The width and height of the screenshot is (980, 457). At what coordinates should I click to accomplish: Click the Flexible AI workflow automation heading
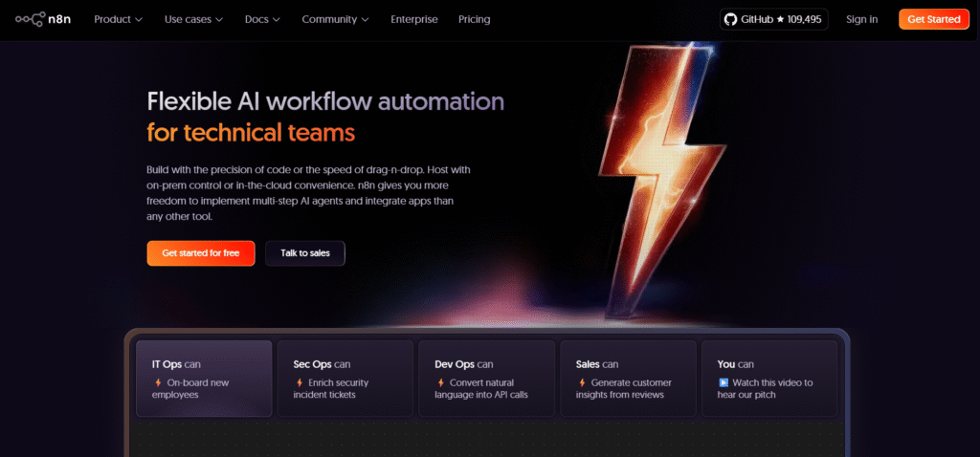tap(325, 101)
